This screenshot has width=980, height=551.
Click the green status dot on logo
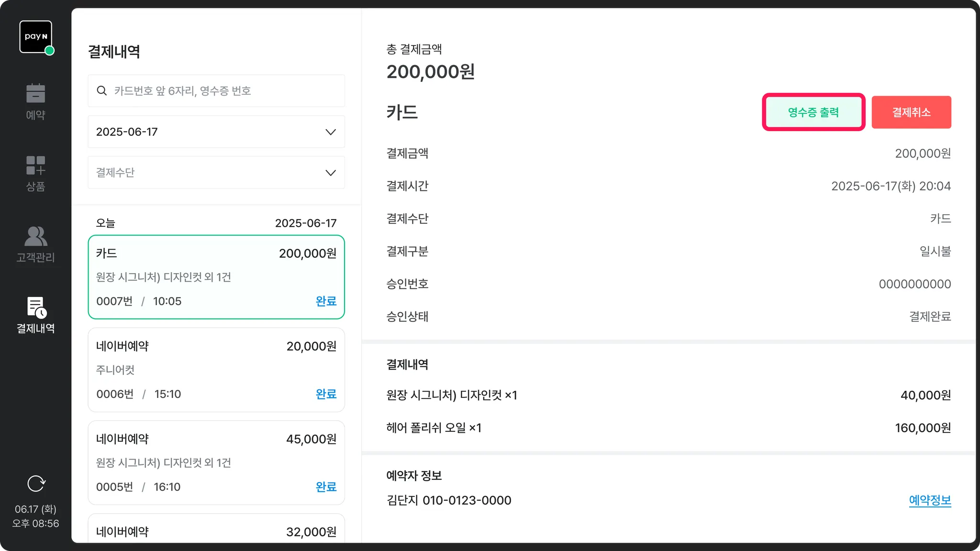click(49, 51)
